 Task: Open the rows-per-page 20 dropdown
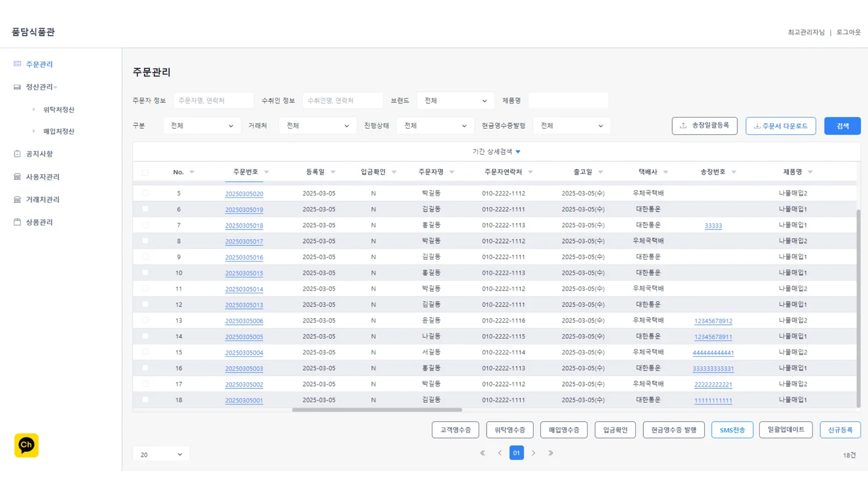(x=161, y=454)
